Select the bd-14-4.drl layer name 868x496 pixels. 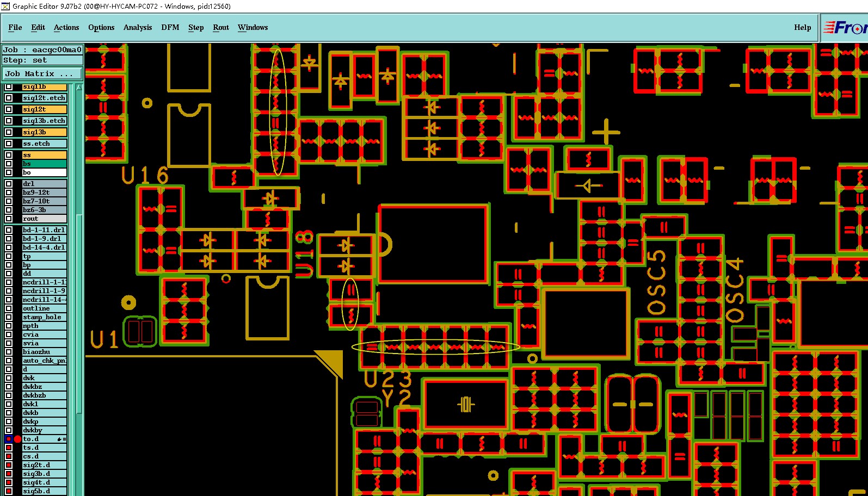44,247
